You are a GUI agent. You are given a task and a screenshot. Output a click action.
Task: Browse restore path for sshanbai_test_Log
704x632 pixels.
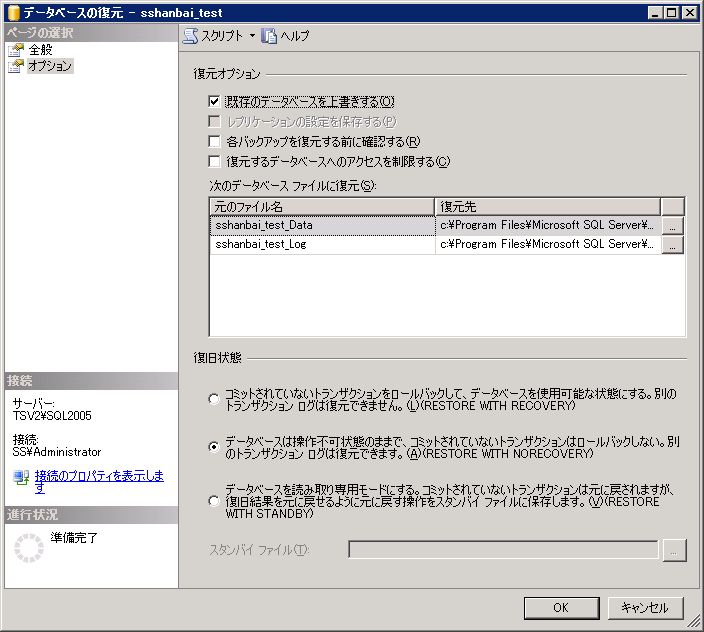pos(672,245)
